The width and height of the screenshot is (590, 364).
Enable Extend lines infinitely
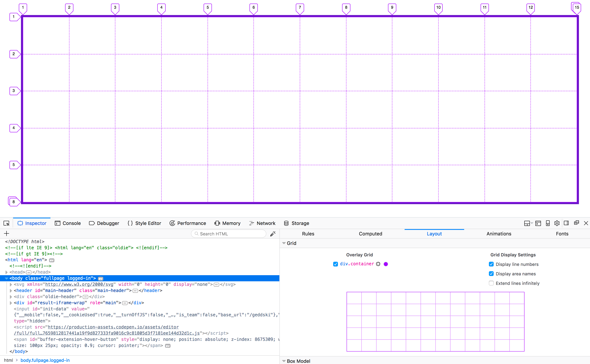pos(491,283)
